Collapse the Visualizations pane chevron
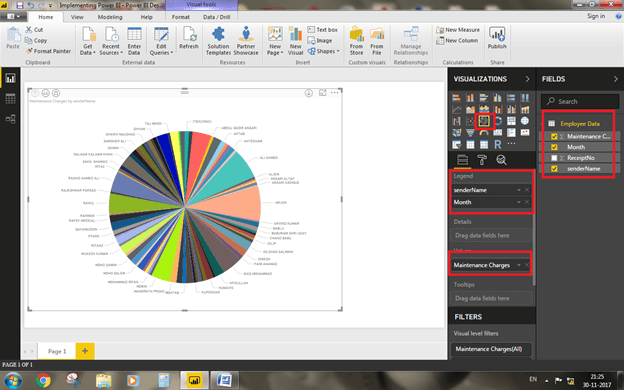 coord(527,79)
